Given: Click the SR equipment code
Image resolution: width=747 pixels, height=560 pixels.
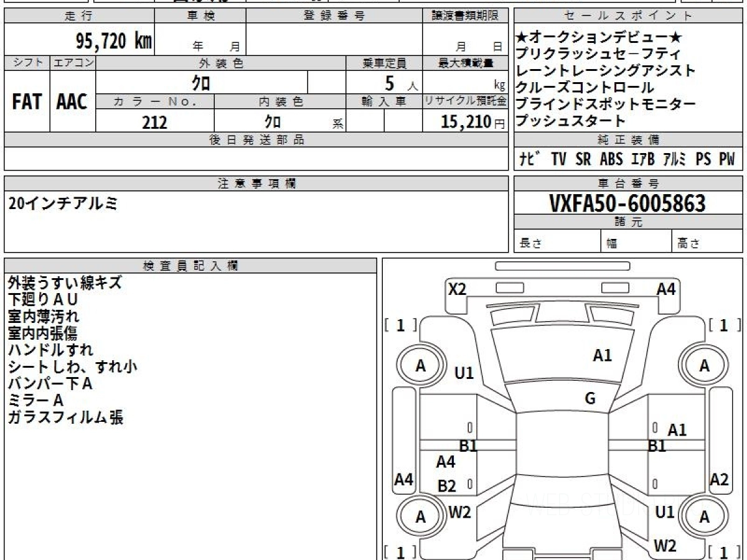Looking at the screenshot, I should [583, 159].
